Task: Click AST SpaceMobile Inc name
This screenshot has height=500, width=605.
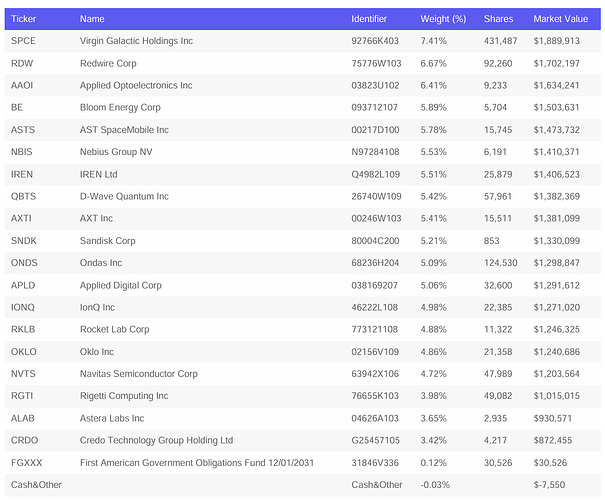Action: pyautogui.click(x=124, y=130)
